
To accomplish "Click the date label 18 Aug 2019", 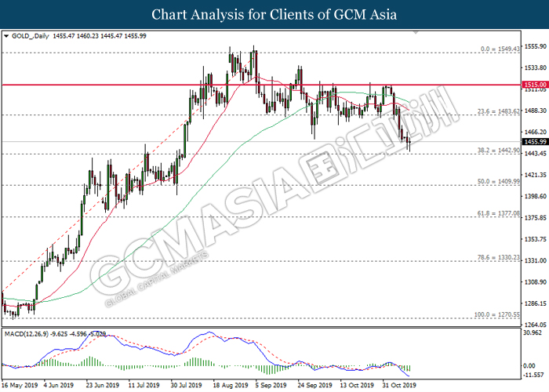I will coord(231,385).
